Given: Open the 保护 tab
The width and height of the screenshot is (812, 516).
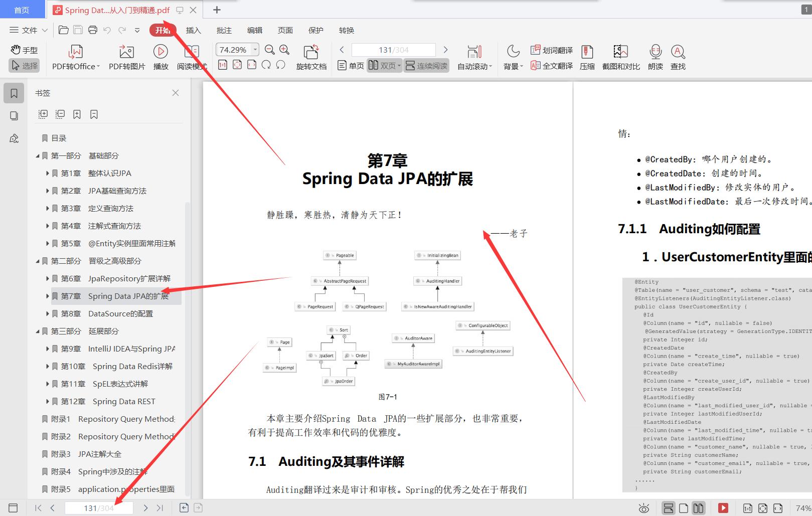Looking at the screenshot, I should click(316, 30).
